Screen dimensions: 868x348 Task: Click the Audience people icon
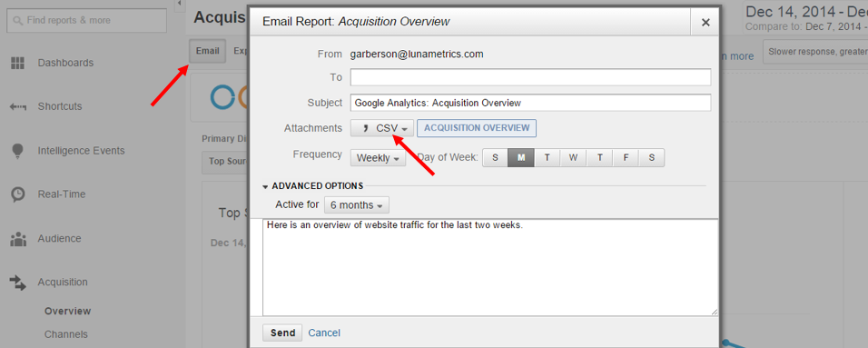point(18,239)
